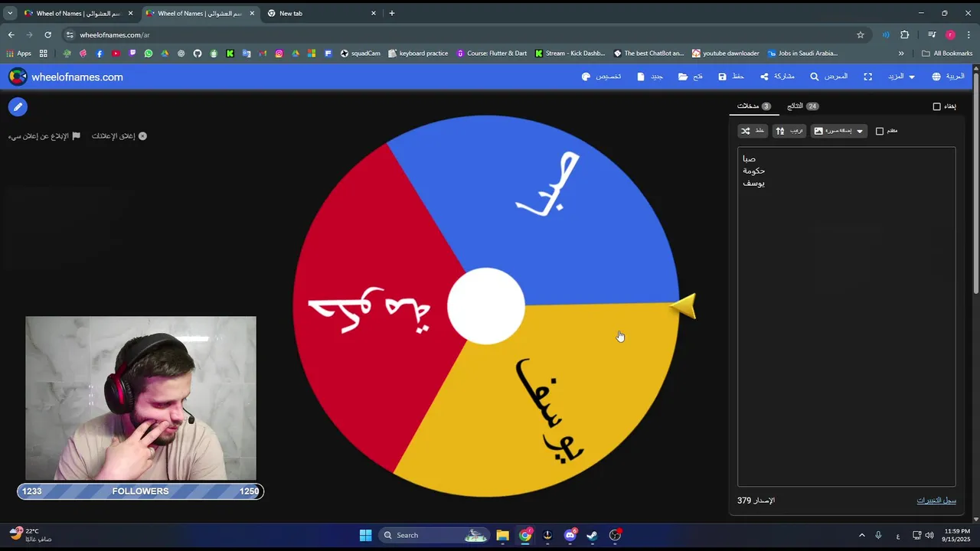Screen dimensions: 980x551
Task: Switch to the first Wheel of Names tab
Action: click(78, 13)
